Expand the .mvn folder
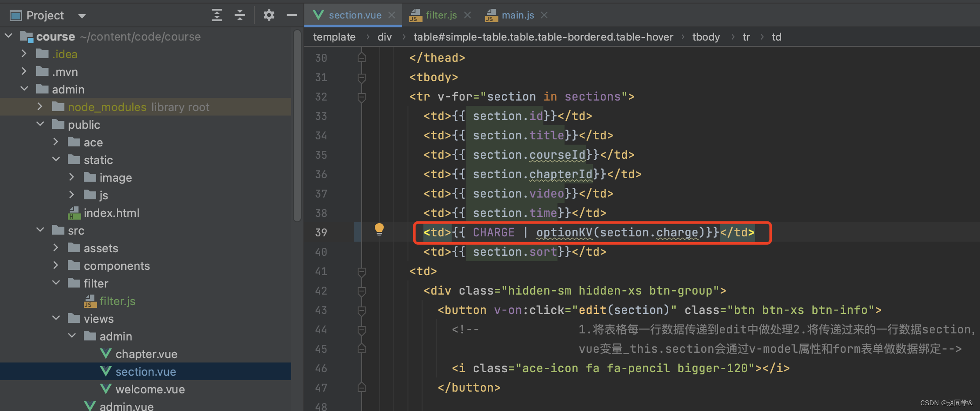This screenshot has width=980, height=411. 24,71
